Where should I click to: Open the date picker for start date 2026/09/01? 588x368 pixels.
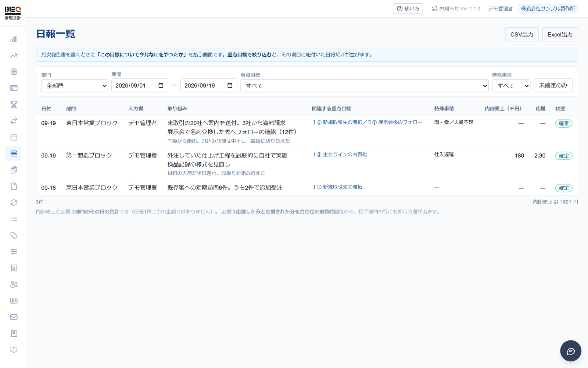[x=161, y=85]
